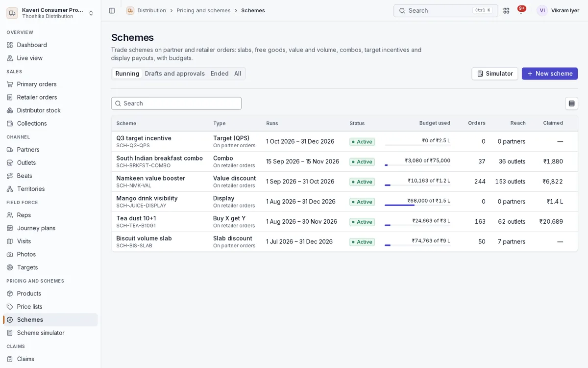
Task: Click Biscuit volume slab budget bar
Action: pyautogui.click(x=417, y=245)
